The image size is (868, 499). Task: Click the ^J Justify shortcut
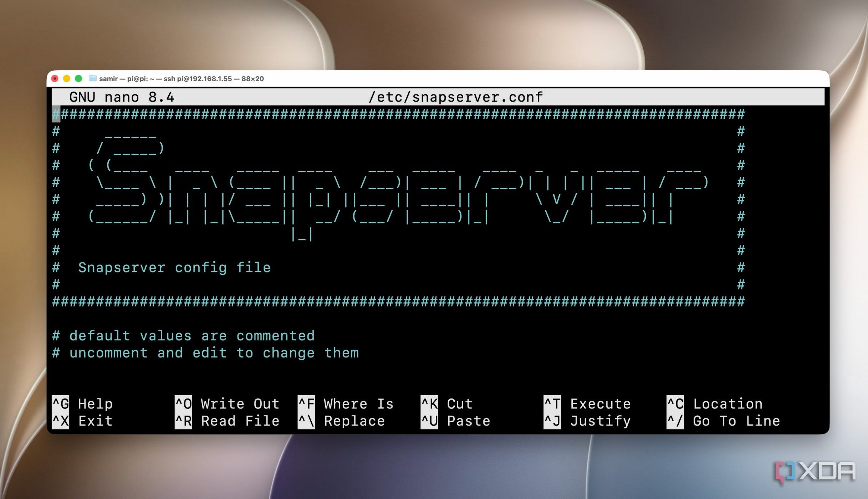point(587,421)
